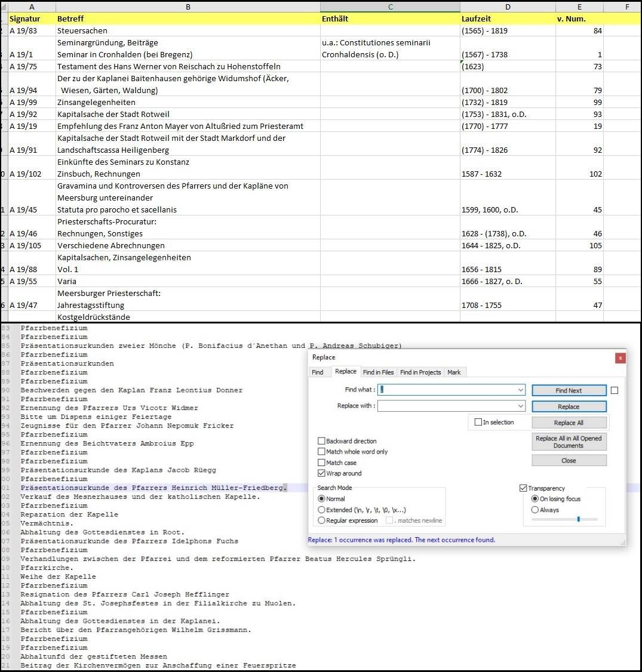Select column B header in spreadsheet
The height and width of the screenshot is (672, 642).
pyautogui.click(x=188, y=7)
